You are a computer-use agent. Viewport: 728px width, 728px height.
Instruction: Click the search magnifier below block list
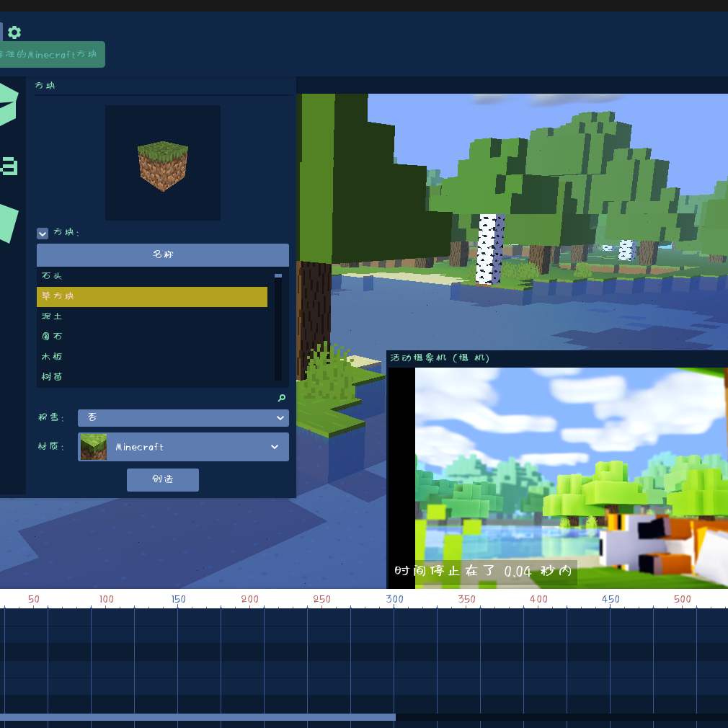[282, 398]
